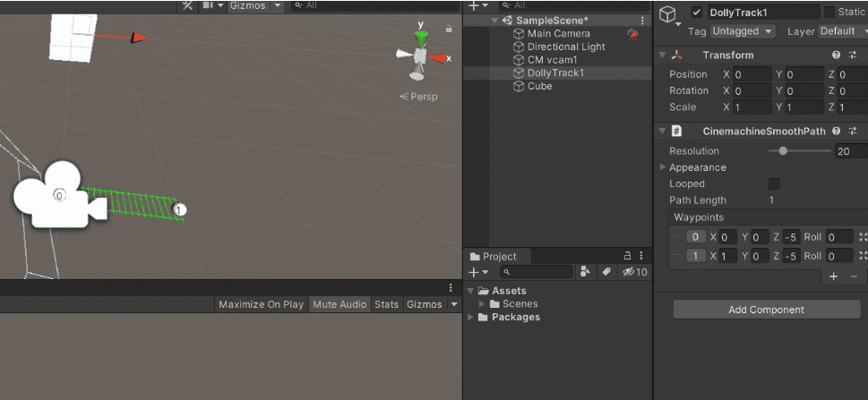The width and height of the screenshot is (868, 400).
Task: Expand the Scenes folder in Assets
Action: pyautogui.click(x=482, y=304)
